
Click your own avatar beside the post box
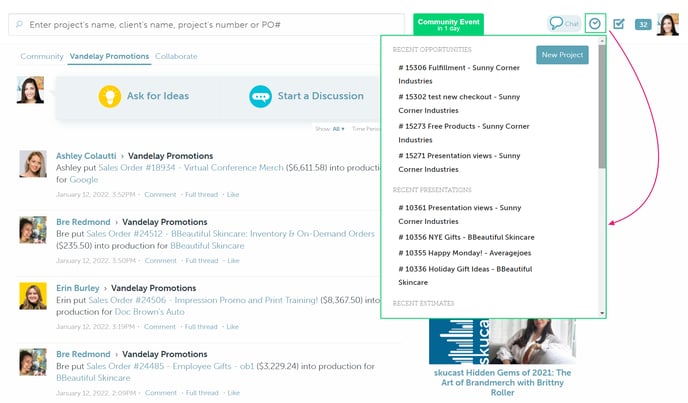(30, 90)
